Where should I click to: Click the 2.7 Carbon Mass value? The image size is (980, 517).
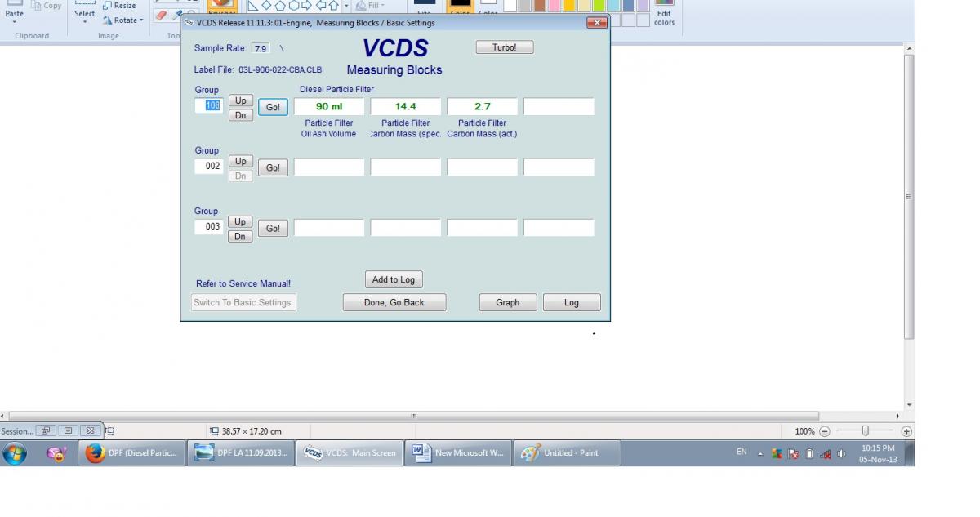coord(483,106)
